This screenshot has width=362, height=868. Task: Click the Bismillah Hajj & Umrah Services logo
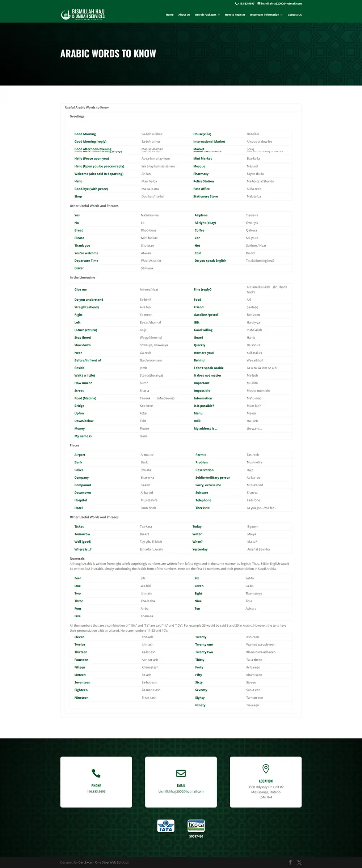click(x=83, y=14)
